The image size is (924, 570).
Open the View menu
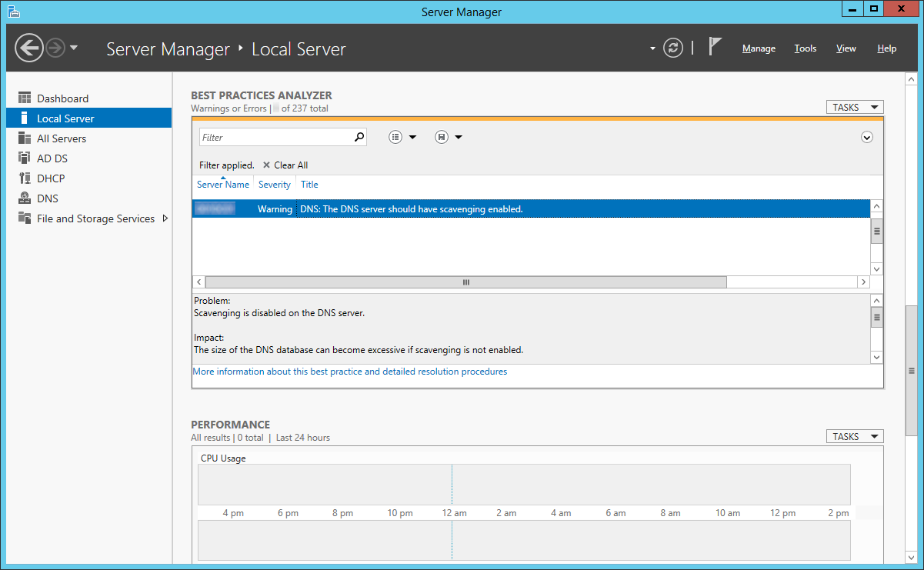pos(846,48)
